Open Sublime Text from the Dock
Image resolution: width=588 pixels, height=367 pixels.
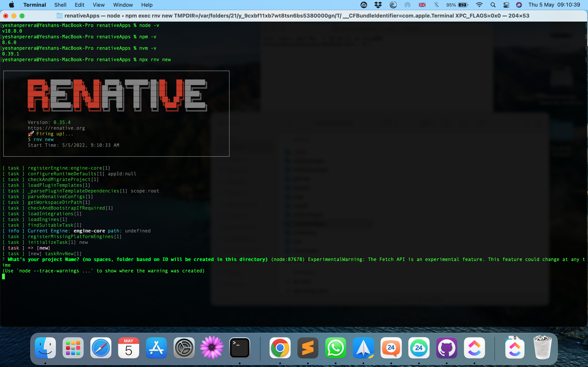[x=308, y=348]
